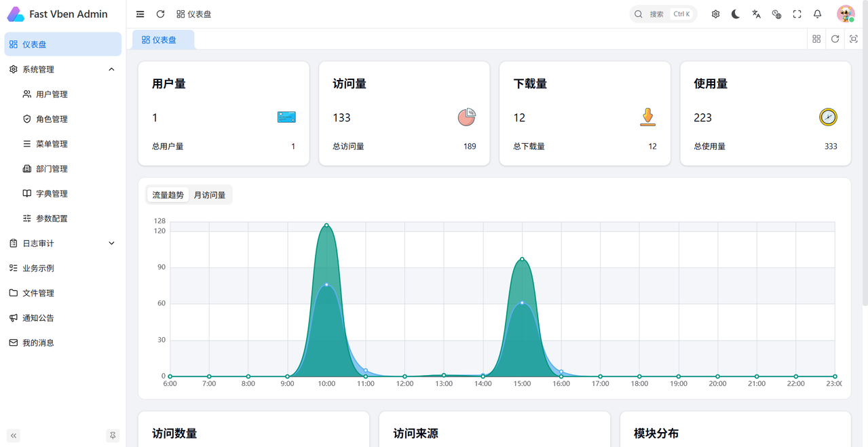Screen dimensions: 868x447
Task: Click 仪表盘 breadcrumb in header
Action: [193, 14]
